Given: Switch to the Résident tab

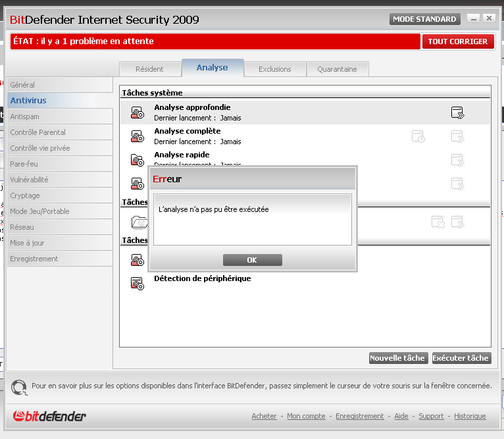Looking at the screenshot, I should click(x=149, y=69).
